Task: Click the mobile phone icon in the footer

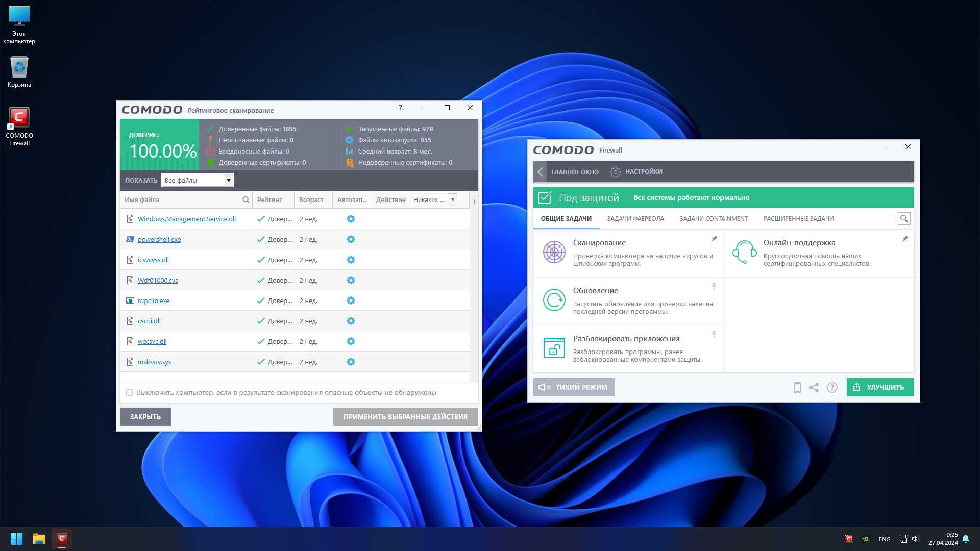Action: click(x=797, y=388)
